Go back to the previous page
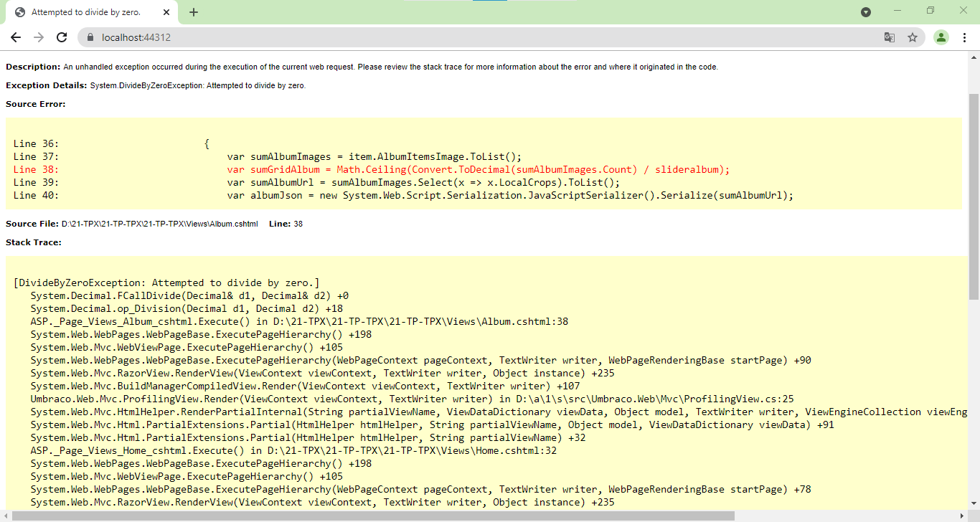 coord(16,37)
